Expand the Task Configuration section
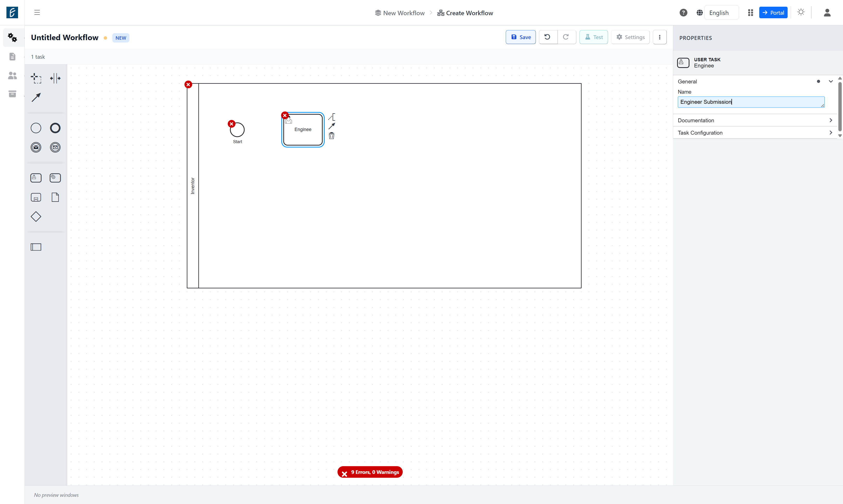 [755, 133]
